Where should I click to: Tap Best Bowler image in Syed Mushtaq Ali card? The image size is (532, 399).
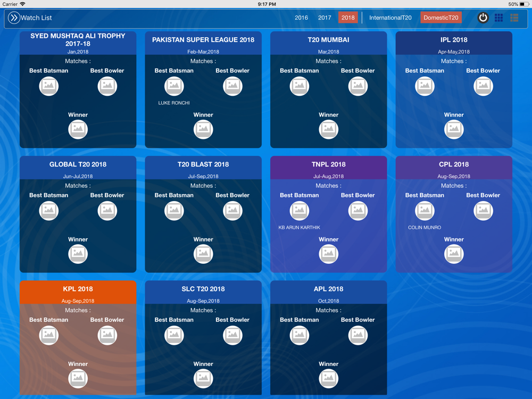click(107, 86)
